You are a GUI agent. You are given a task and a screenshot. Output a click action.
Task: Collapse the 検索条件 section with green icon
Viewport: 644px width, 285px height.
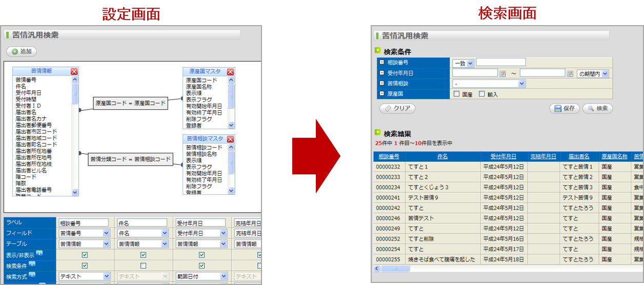[378, 51]
